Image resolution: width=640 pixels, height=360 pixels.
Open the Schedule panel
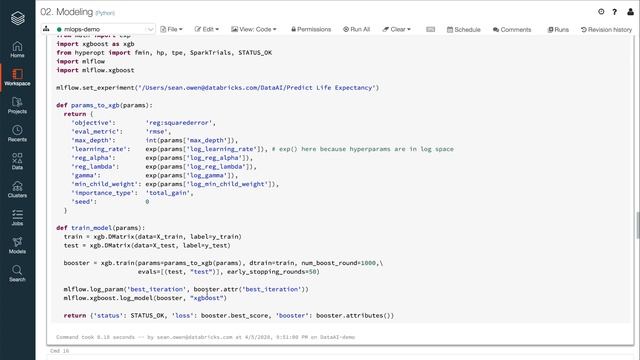[464, 29]
